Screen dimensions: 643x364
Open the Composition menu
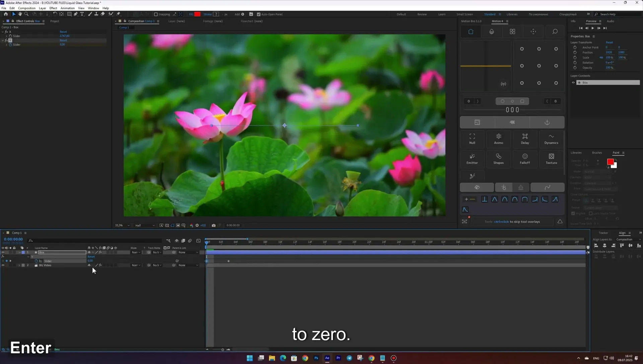[x=27, y=8]
